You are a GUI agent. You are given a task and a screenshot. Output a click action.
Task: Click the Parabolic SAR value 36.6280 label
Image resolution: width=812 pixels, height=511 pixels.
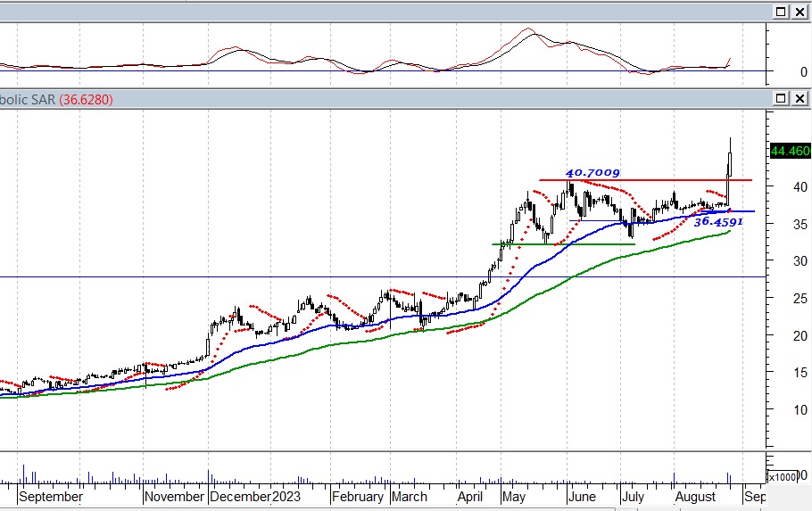[86, 100]
